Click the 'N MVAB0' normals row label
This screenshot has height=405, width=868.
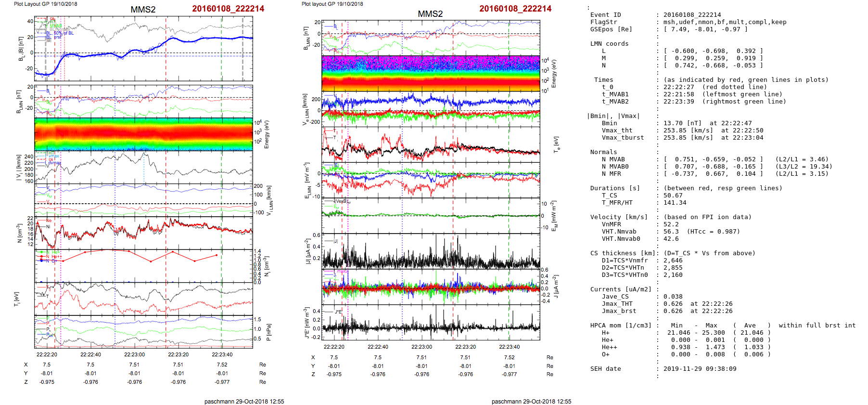(x=615, y=167)
